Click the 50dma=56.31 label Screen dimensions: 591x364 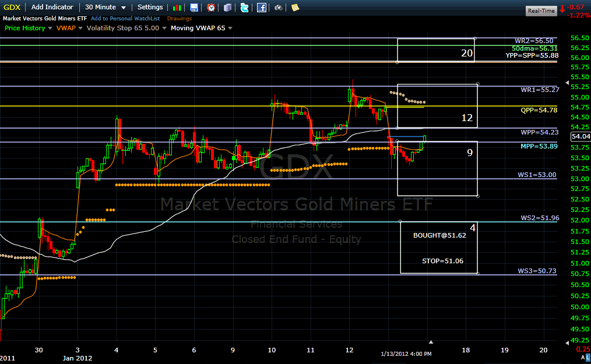click(534, 48)
